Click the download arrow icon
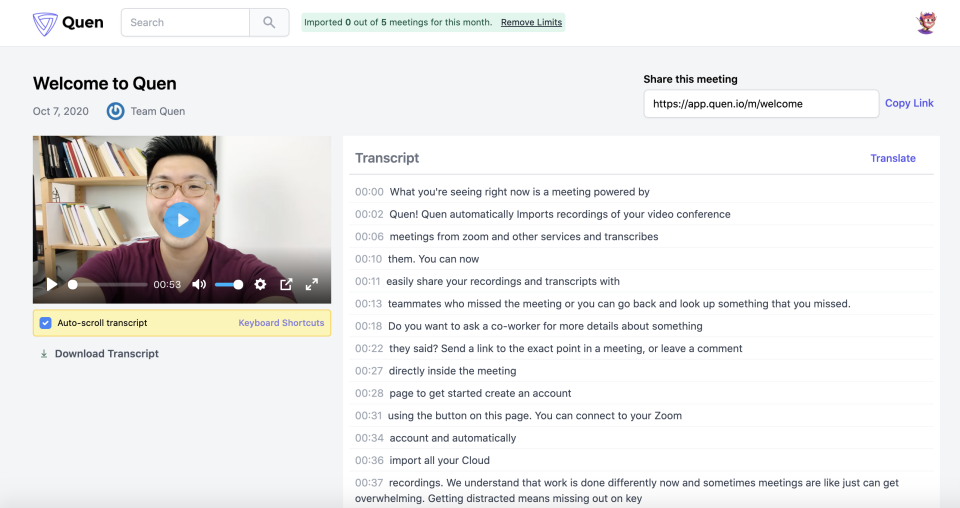The width and height of the screenshot is (960, 508). [43, 354]
